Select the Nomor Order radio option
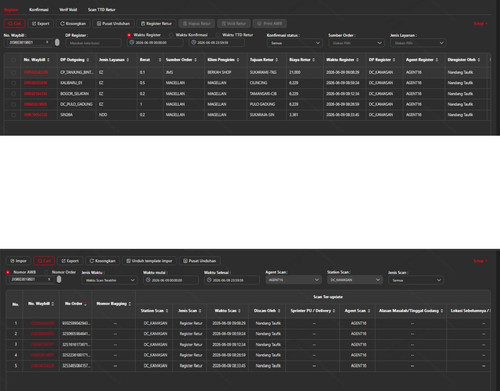Screen dimensions: 500x391 [47, 272]
